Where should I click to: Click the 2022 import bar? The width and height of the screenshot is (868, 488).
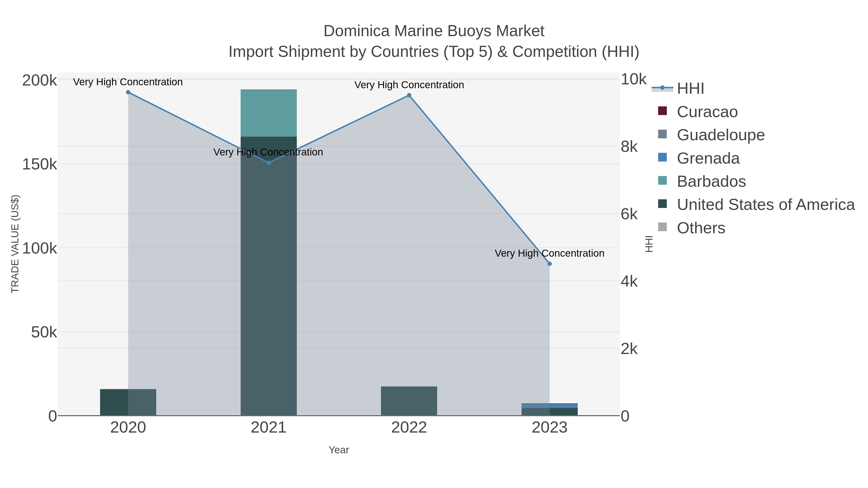409,401
